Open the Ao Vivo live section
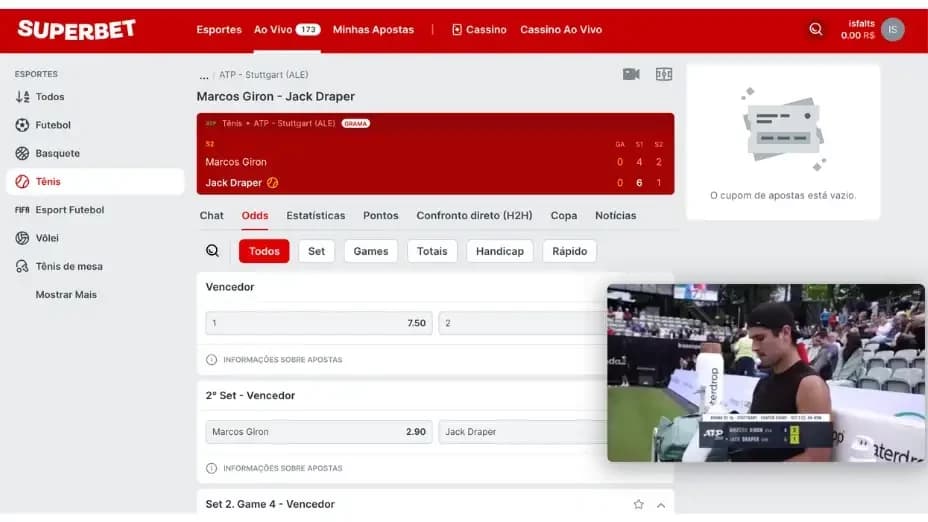This screenshot has width=928, height=522. [x=287, y=30]
